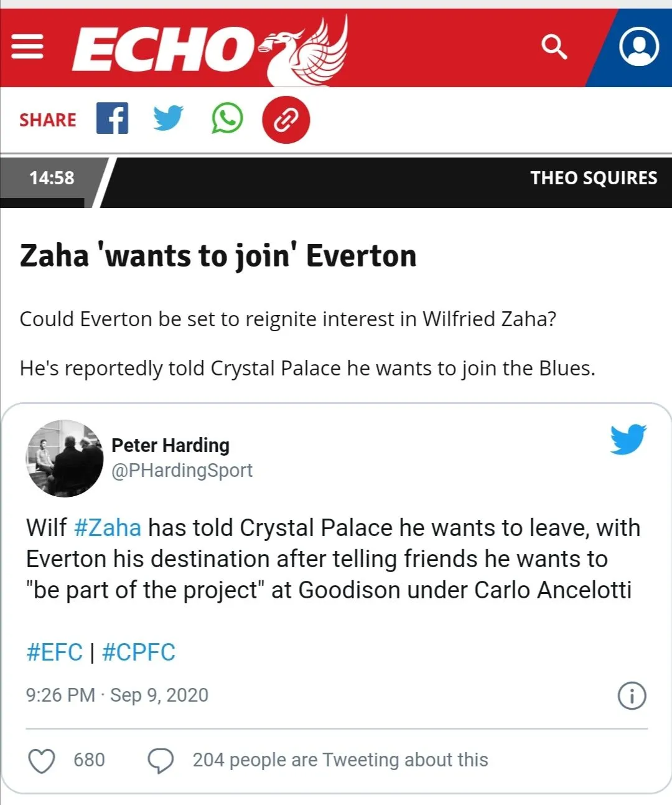Share article via Twitter bird icon

point(168,118)
